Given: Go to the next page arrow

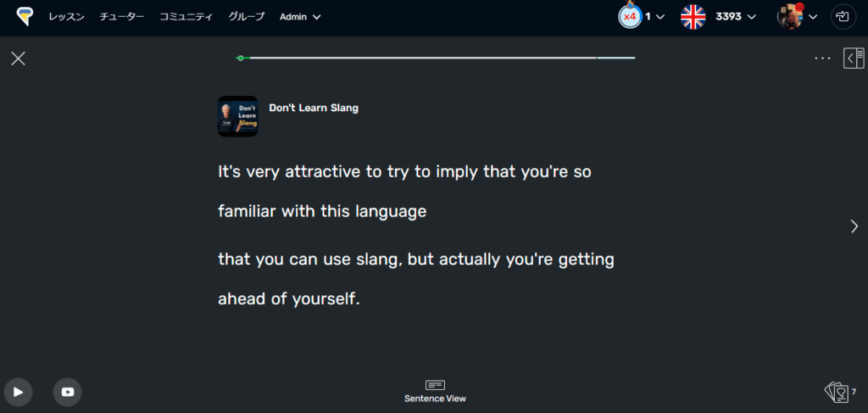Looking at the screenshot, I should point(854,226).
